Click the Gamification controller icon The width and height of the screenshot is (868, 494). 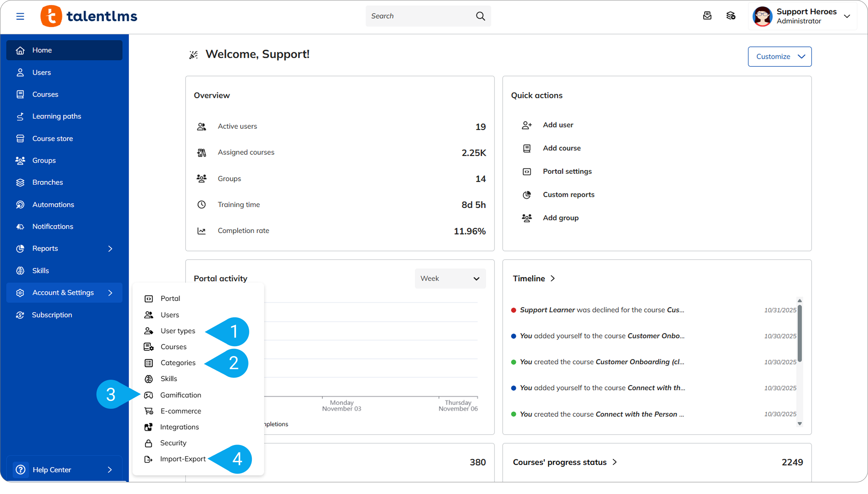point(149,395)
